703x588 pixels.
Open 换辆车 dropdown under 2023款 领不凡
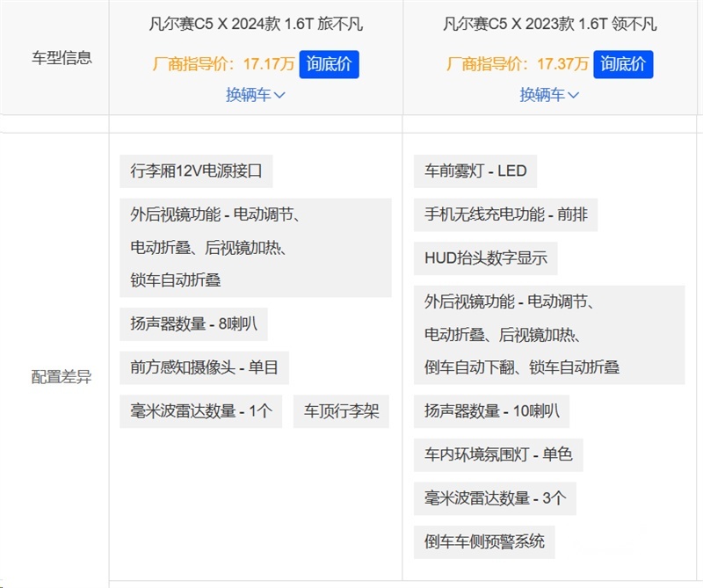click(x=549, y=95)
